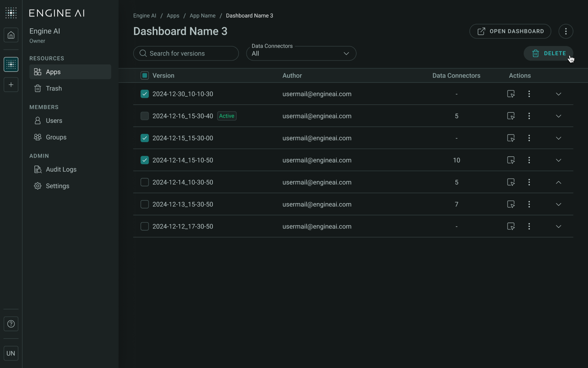Collapse row 2024-12-14_10-30-50 with chevron

pos(559,182)
